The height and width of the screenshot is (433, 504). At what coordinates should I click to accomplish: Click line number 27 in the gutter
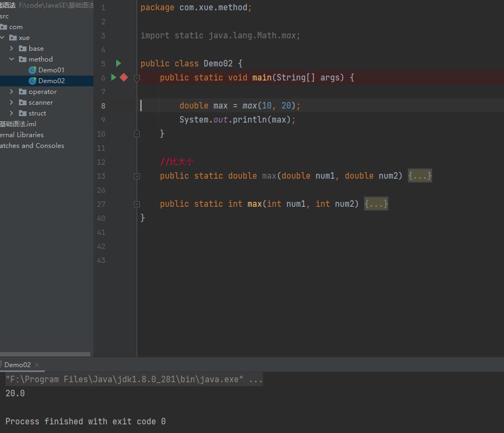[x=101, y=204]
